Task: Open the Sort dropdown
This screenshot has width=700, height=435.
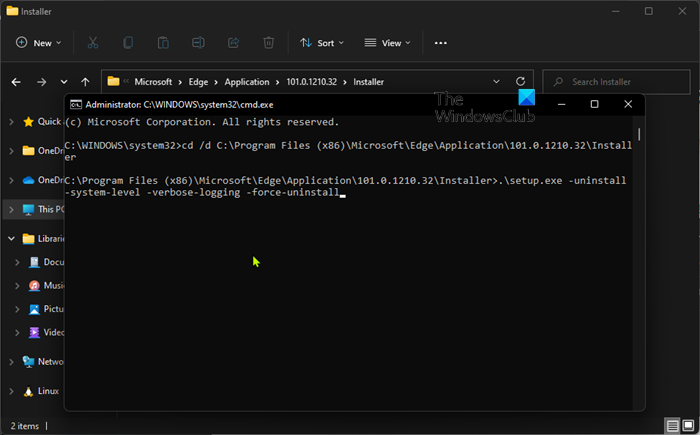Action: point(321,43)
